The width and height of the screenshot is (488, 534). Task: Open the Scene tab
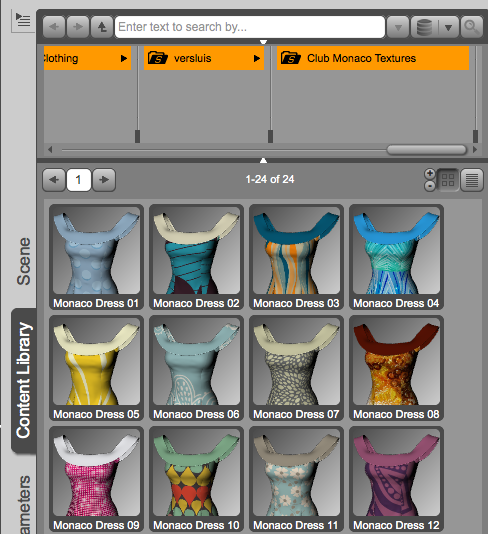pyautogui.click(x=24, y=261)
